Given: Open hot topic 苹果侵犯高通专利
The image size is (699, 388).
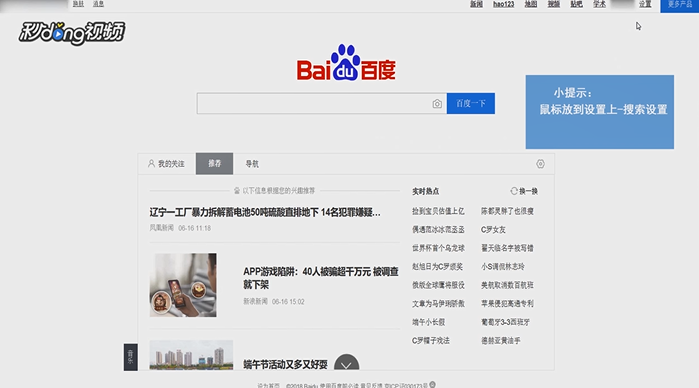Looking at the screenshot, I should click(507, 303).
